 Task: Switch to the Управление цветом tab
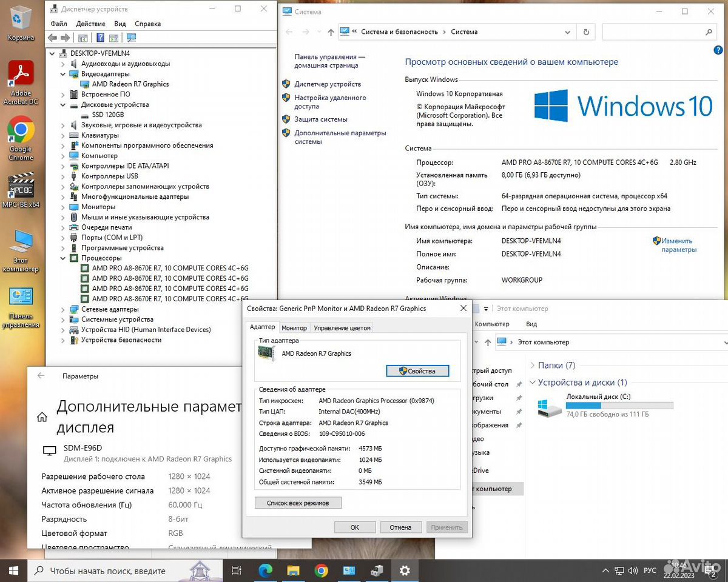coord(342,328)
